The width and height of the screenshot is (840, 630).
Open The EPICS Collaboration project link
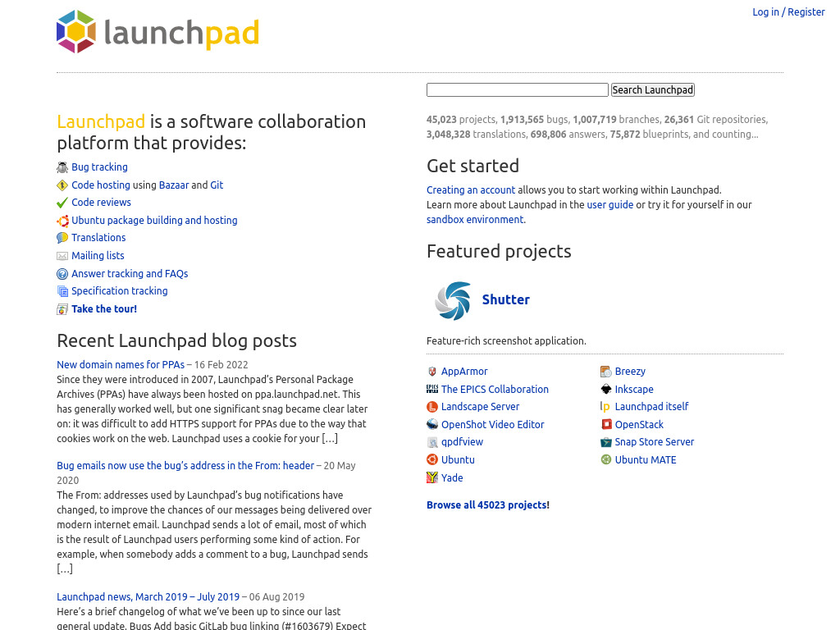pyautogui.click(x=495, y=390)
